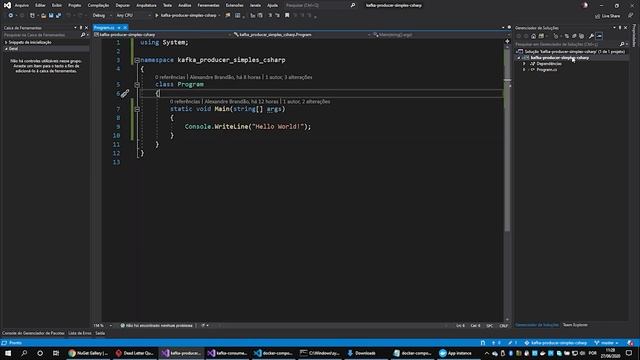
Task: Select the Solução 'kafka-producer-simples-csharp' node
Action: (x=571, y=52)
